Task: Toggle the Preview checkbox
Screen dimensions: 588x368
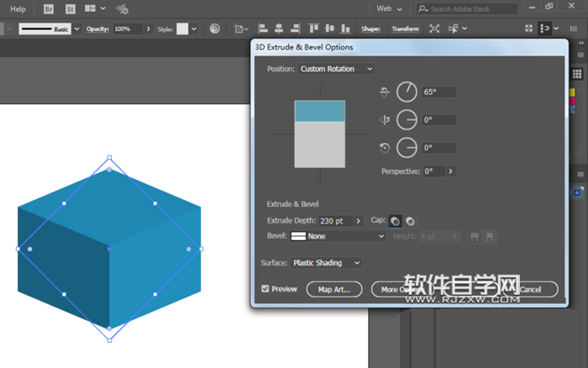Action: click(266, 289)
